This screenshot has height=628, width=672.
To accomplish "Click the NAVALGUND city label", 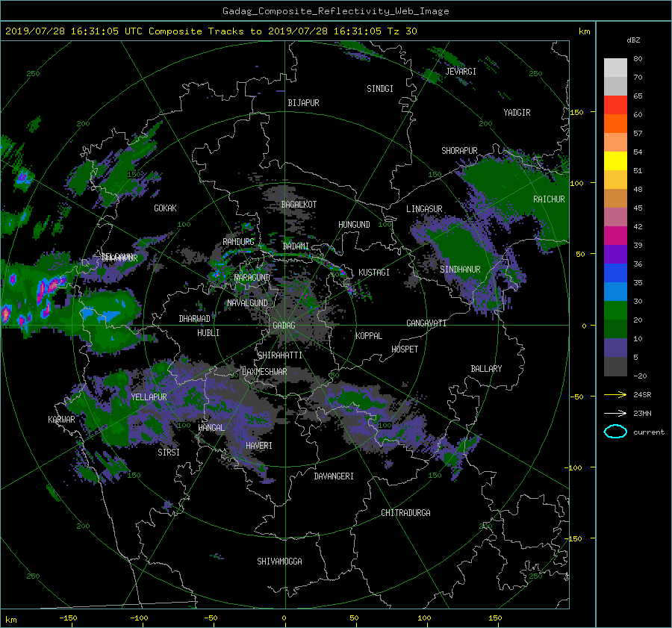I will point(247,302).
